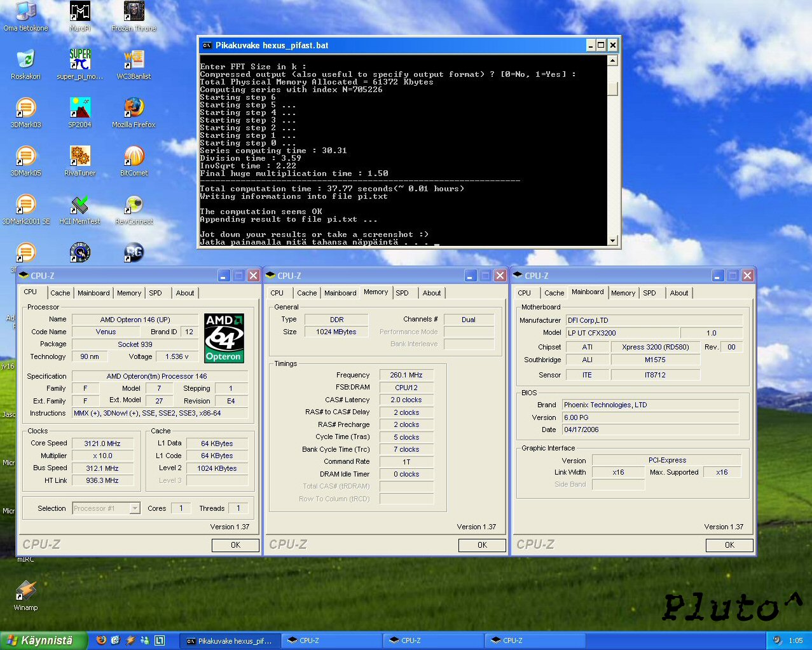The image size is (812, 650).
Task: Click the BIOS Date value 04/17/2006
Action: tap(650, 430)
